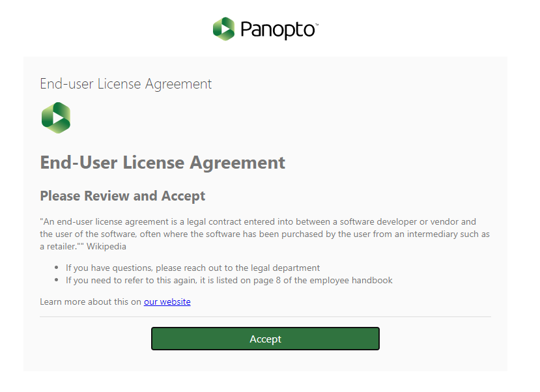The height and width of the screenshot is (392, 540).
Task: Open our website link
Action: tap(167, 301)
